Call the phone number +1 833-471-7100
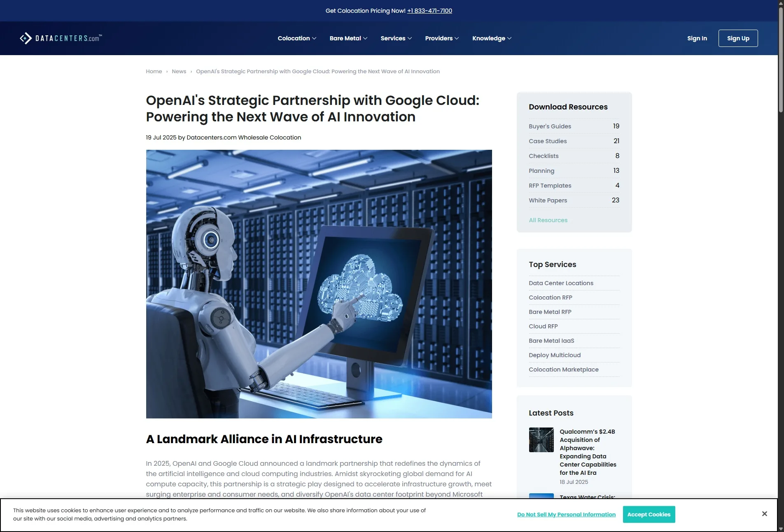784x532 pixels. click(429, 11)
